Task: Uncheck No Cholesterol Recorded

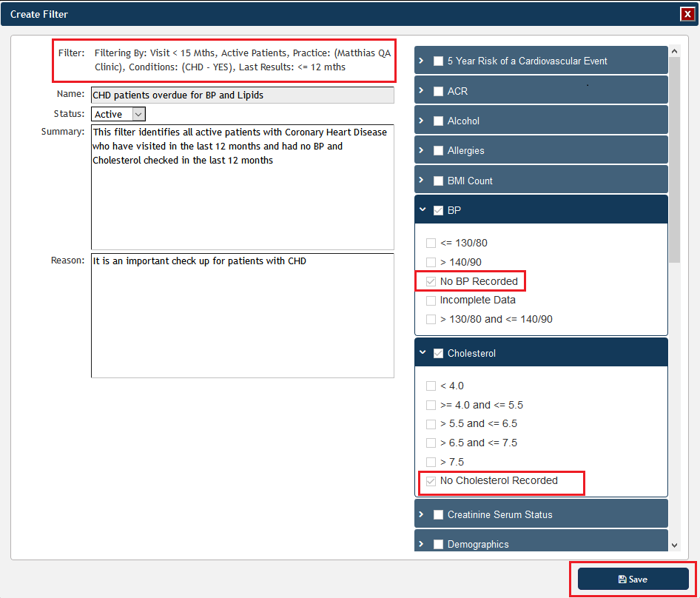Action: [431, 481]
